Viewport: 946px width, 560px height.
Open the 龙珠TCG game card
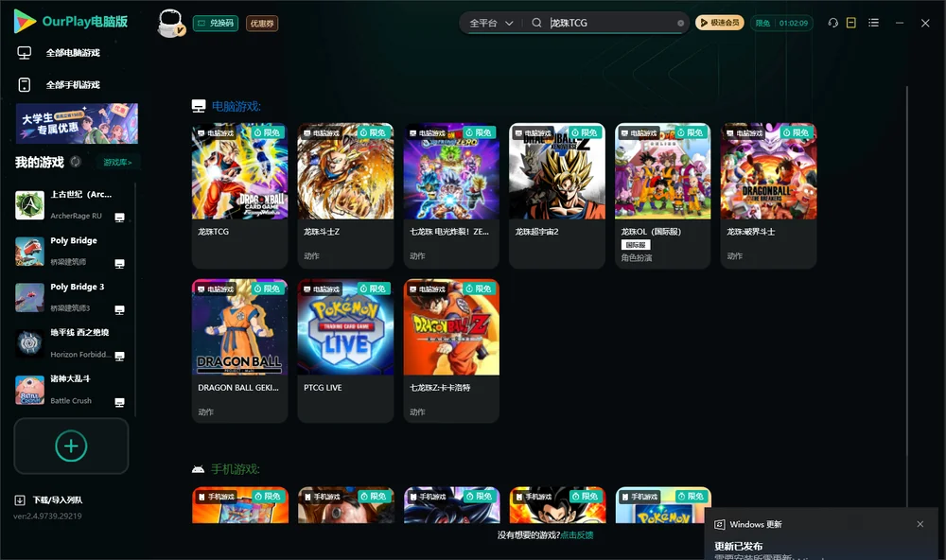(239, 196)
